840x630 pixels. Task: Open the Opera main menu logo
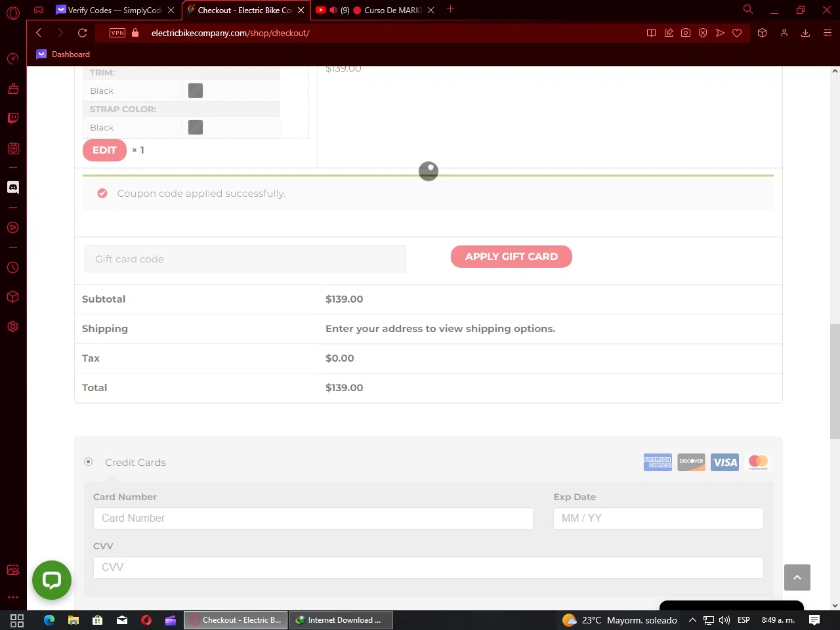pyautogui.click(x=13, y=12)
